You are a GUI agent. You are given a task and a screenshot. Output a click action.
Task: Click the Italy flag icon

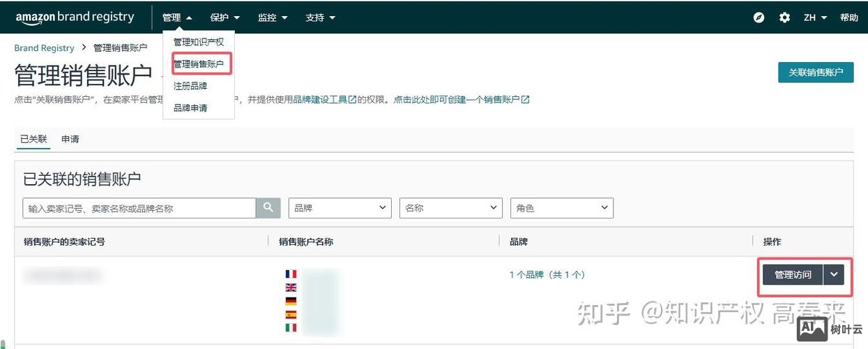(291, 327)
